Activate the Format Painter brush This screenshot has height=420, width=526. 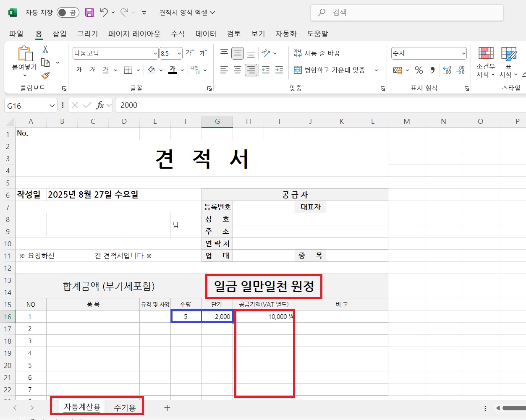pos(45,76)
